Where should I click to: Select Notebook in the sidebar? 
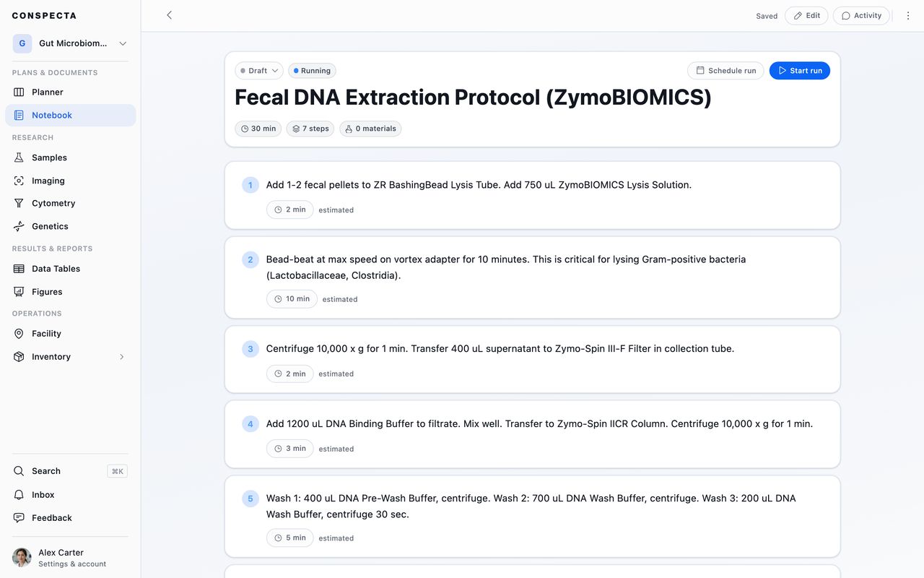[71, 116]
